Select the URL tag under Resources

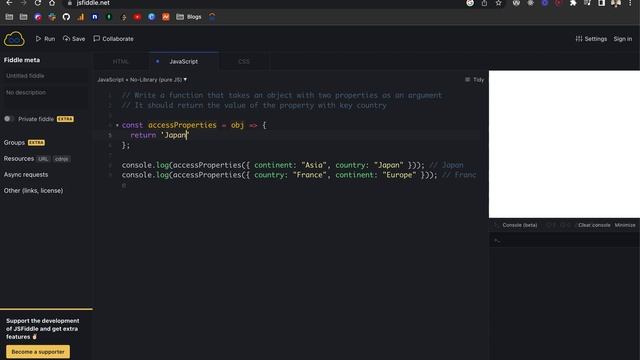tap(43, 159)
